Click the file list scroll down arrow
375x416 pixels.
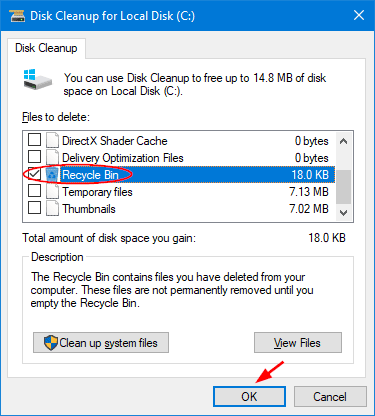[x=343, y=212]
